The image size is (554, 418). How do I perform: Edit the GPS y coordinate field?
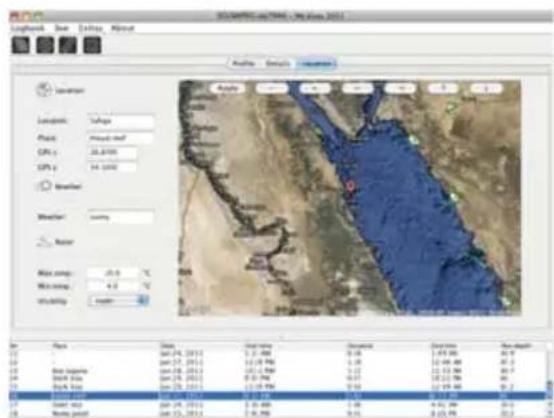[112, 167]
